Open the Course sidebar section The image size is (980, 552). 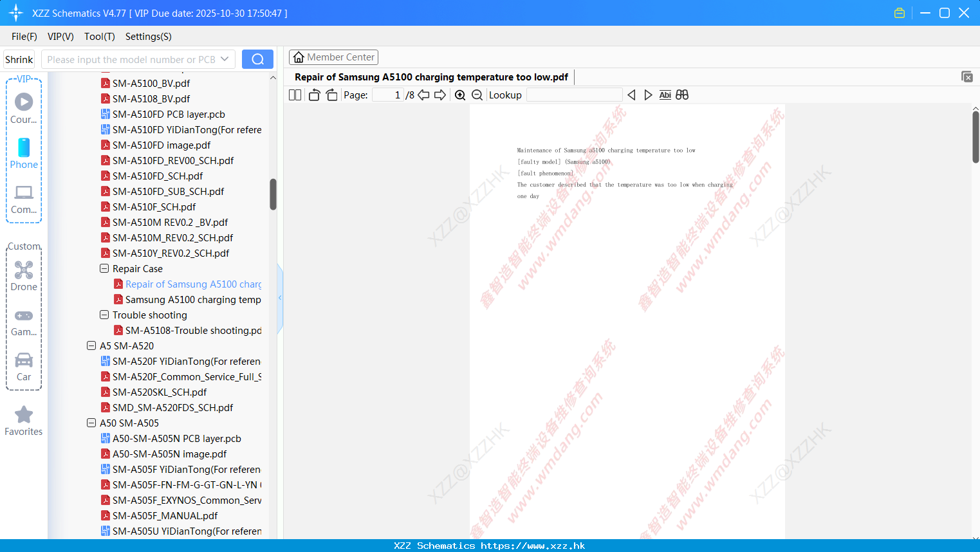[x=24, y=108]
